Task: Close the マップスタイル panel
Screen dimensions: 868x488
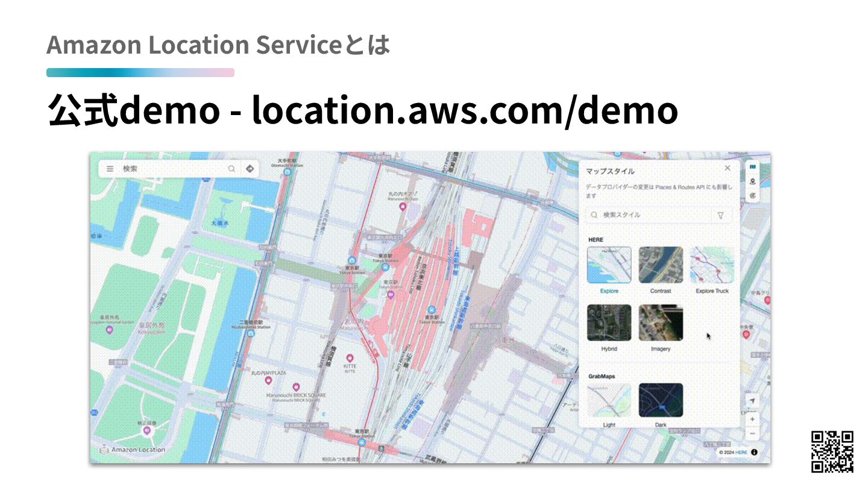Action: (x=728, y=168)
